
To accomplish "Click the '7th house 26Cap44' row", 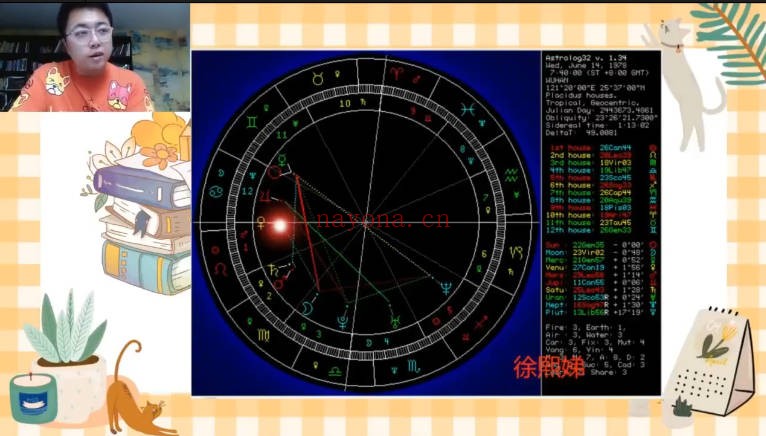I will [603, 193].
